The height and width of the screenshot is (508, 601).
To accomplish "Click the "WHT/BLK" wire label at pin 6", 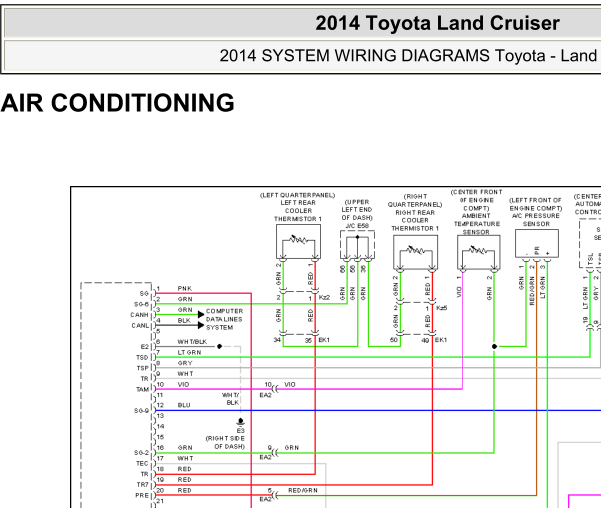I will (192, 342).
